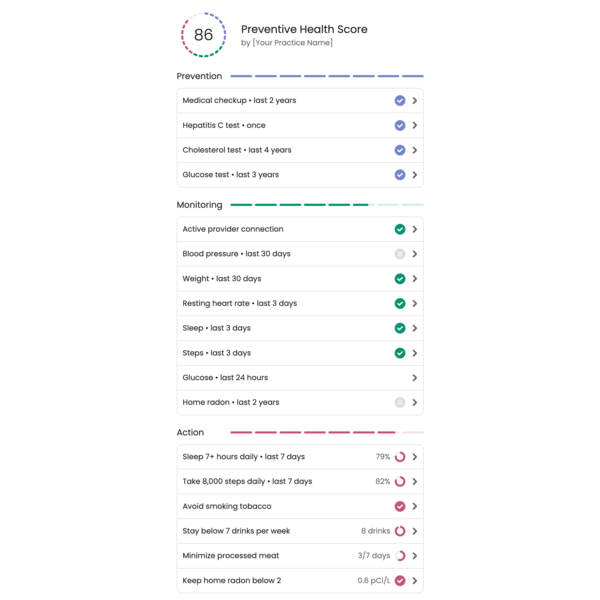Expand the Cholesterol test row chevron
Image resolution: width=600 pixels, height=600 pixels.
(415, 150)
